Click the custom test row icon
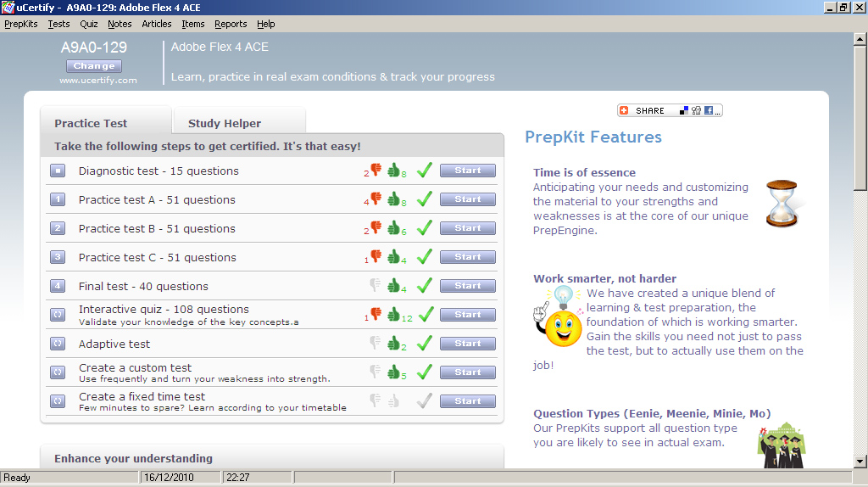 (x=58, y=372)
